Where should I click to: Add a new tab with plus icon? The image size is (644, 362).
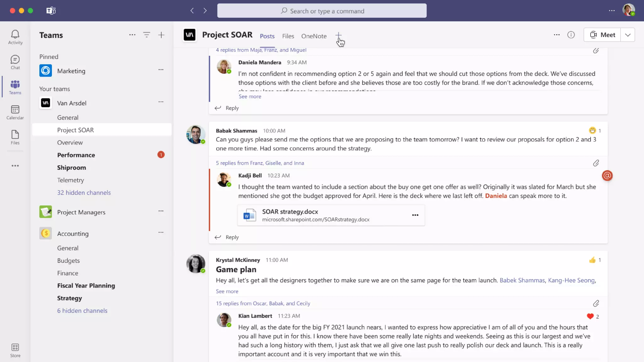click(338, 35)
